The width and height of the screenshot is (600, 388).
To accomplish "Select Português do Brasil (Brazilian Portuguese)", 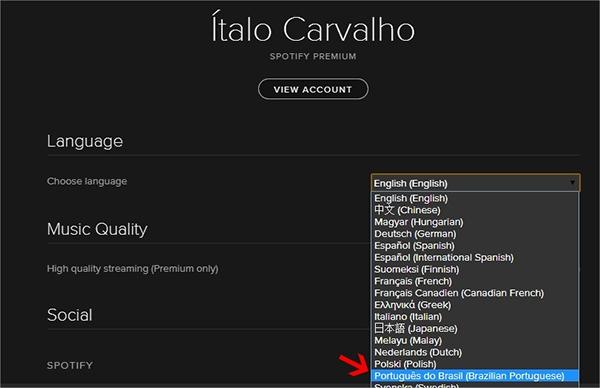I will pos(474,376).
